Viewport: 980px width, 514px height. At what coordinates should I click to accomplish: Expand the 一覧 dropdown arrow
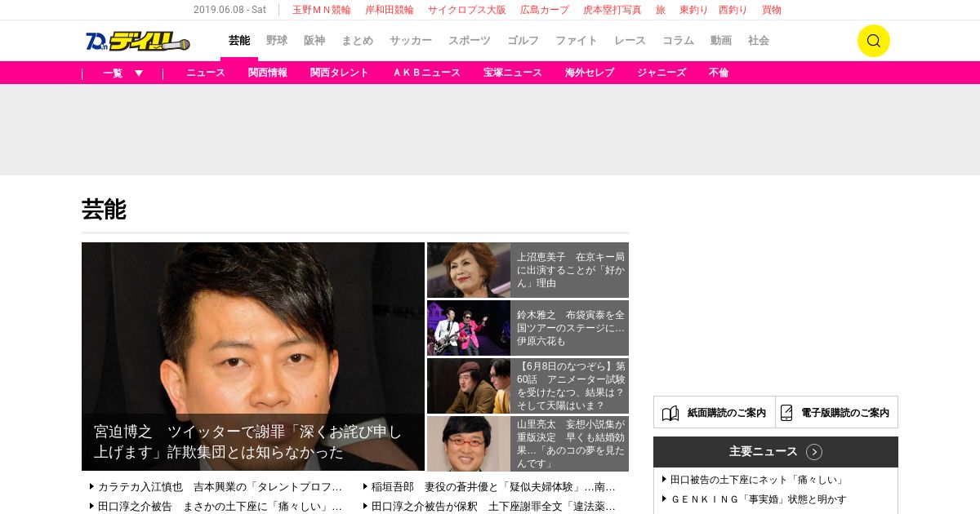click(139, 73)
